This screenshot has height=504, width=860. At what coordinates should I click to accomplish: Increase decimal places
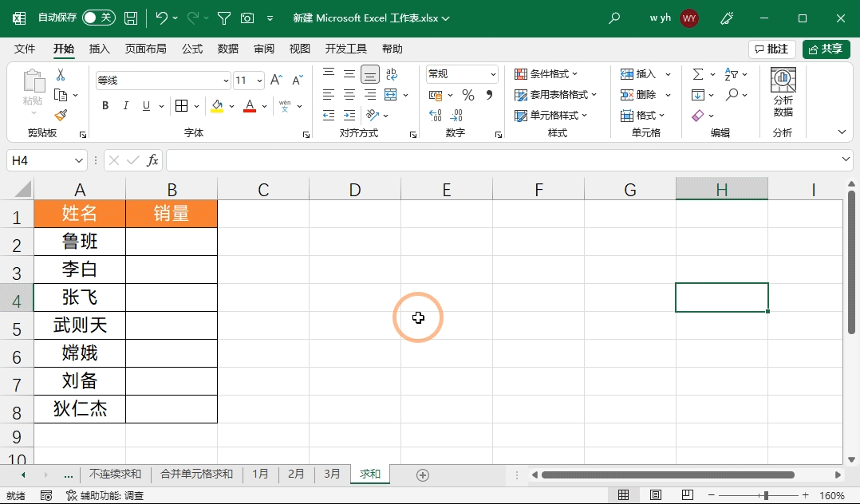[436, 115]
